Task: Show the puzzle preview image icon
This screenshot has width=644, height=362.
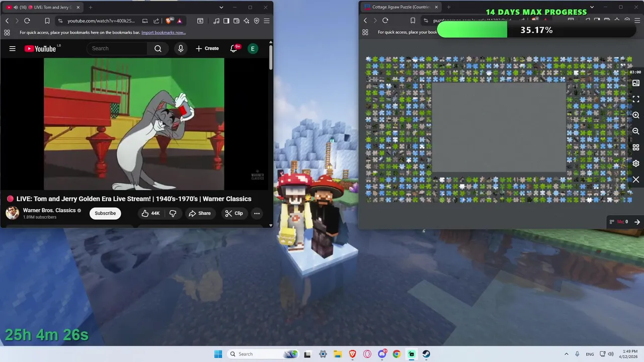Action: (636, 83)
